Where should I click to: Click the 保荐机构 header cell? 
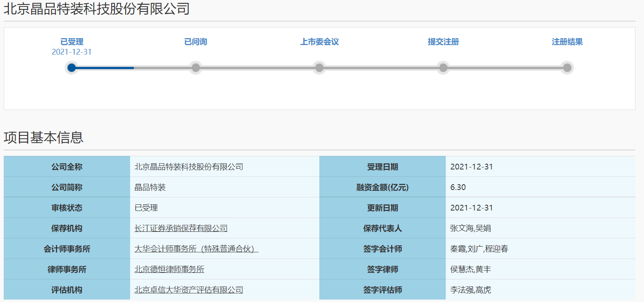(x=67, y=228)
